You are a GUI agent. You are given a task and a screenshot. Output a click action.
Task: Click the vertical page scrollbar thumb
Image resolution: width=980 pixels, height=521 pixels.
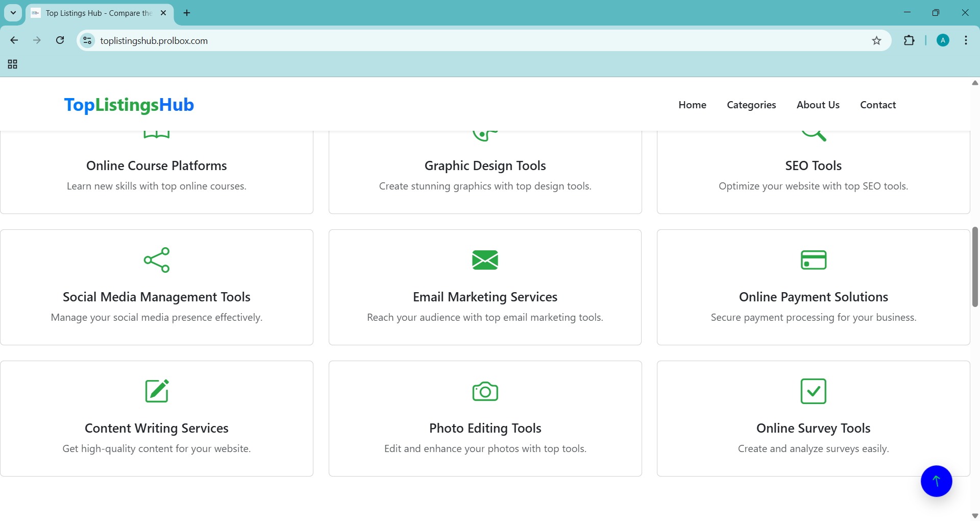coord(975,267)
